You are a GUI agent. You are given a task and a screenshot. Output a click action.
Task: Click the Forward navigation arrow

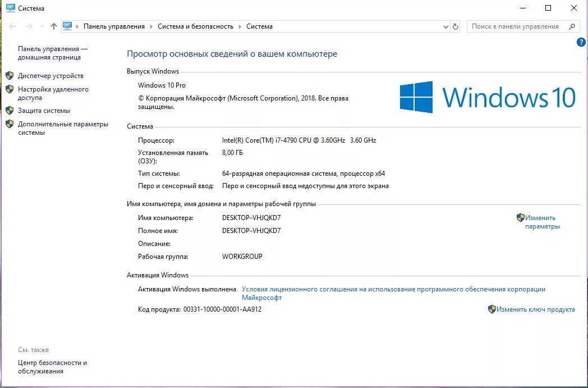(29, 26)
